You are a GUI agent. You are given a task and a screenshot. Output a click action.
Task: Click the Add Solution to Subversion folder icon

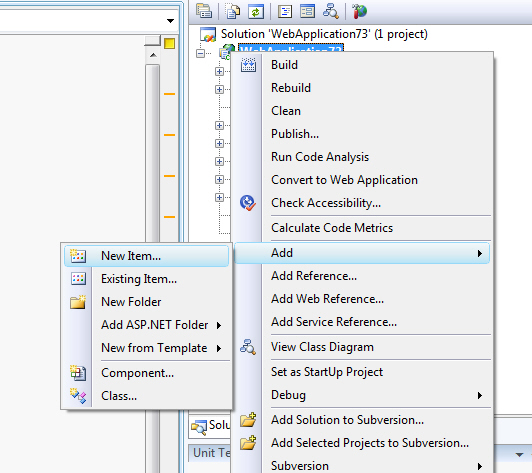pos(248,420)
